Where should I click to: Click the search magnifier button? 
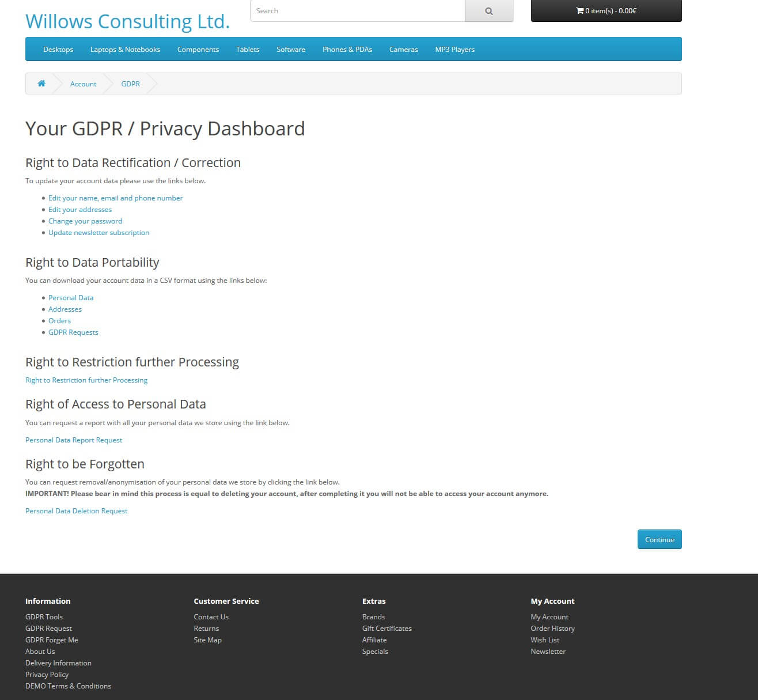pyautogui.click(x=488, y=11)
